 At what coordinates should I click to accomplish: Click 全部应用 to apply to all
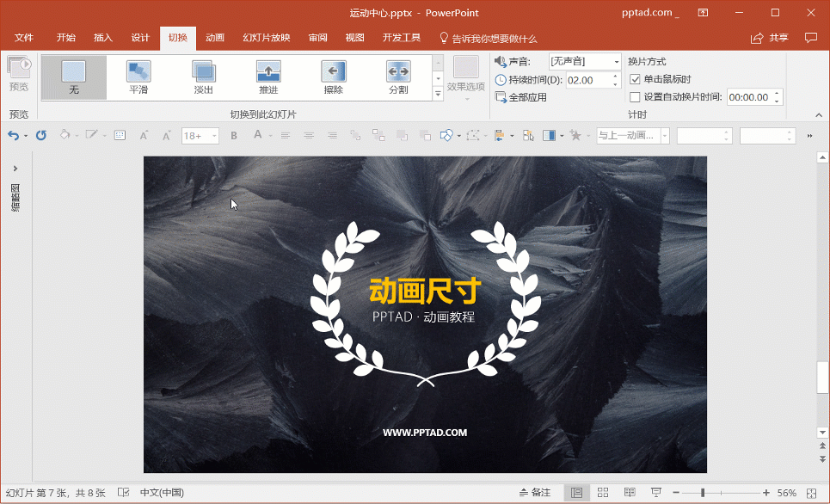521,97
